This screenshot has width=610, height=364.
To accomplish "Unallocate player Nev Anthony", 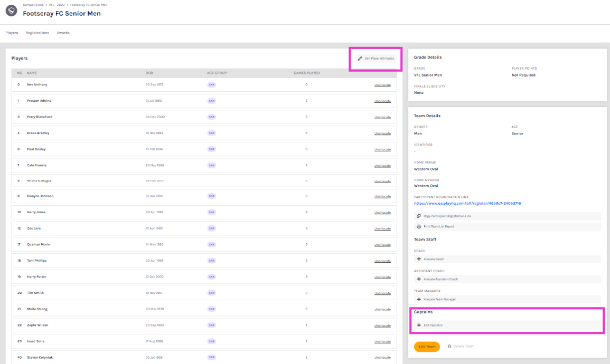I will pyautogui.click(x=382, y=84).
